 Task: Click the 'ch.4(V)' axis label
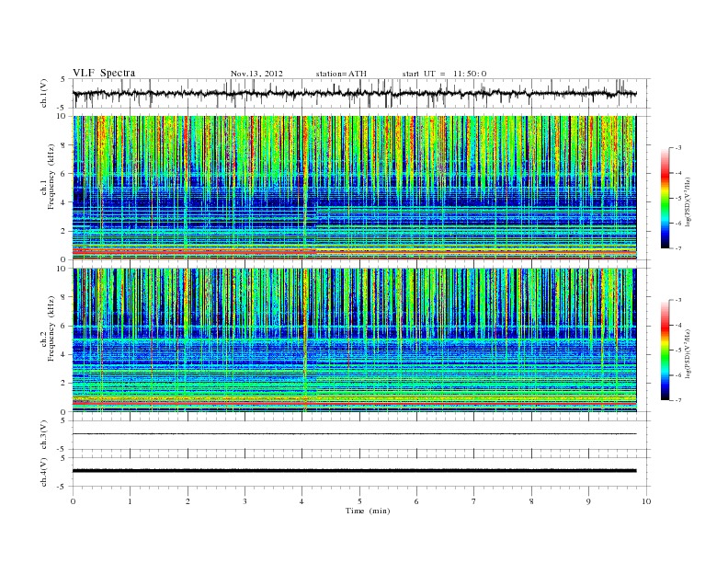[x=44, y=472]
